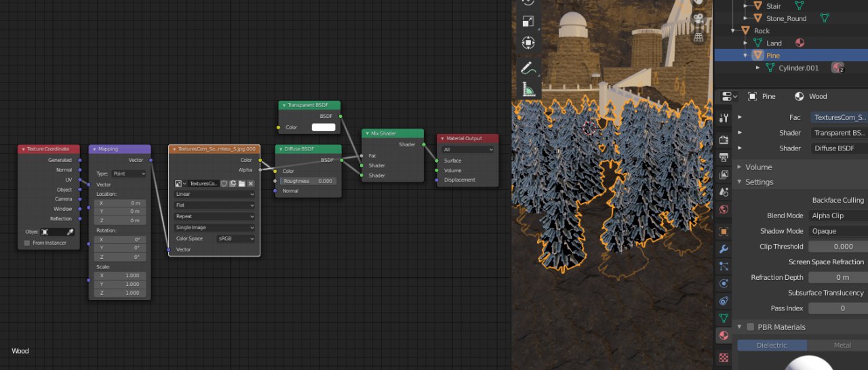This screenshot has width=868, height=370.
Task: Click the Diffuse BSDF Roughness slider
Action: click(308, 181)
